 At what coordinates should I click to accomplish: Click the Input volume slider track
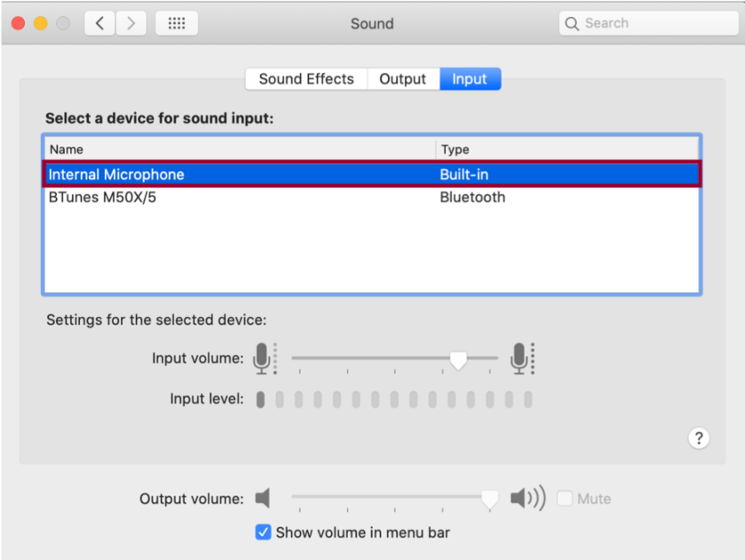pyautogui.click(x=373, y=359)
